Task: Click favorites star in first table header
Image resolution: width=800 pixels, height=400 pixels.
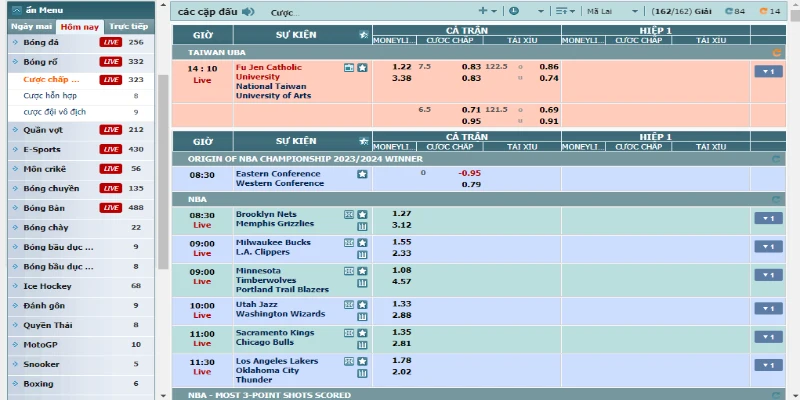Action: click(x=364, y=35)
